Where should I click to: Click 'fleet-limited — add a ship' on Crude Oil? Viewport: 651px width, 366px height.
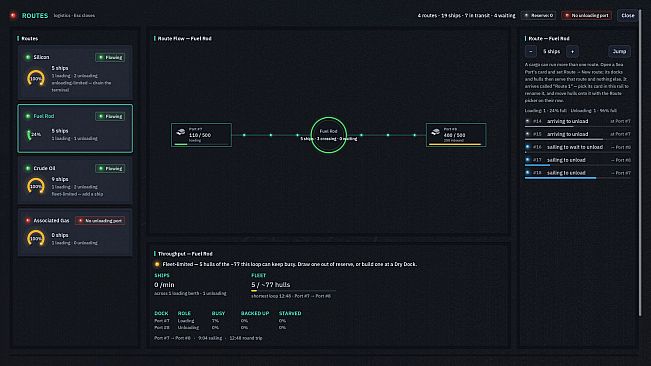tap(77, 194)
